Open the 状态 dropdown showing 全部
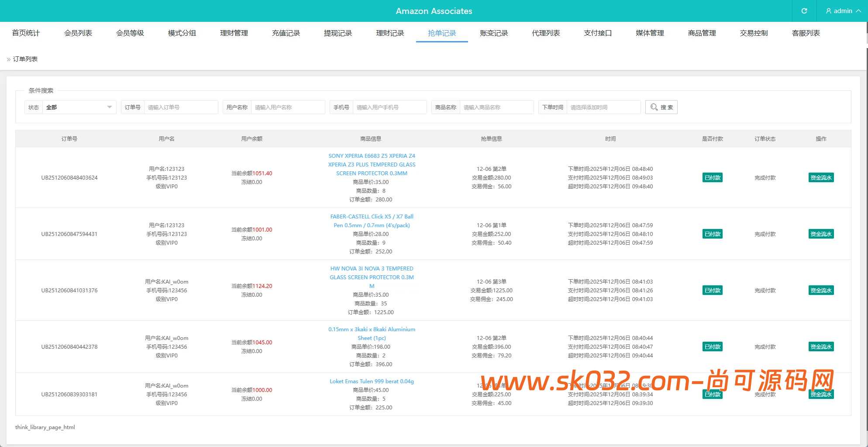 pos(79,107)
